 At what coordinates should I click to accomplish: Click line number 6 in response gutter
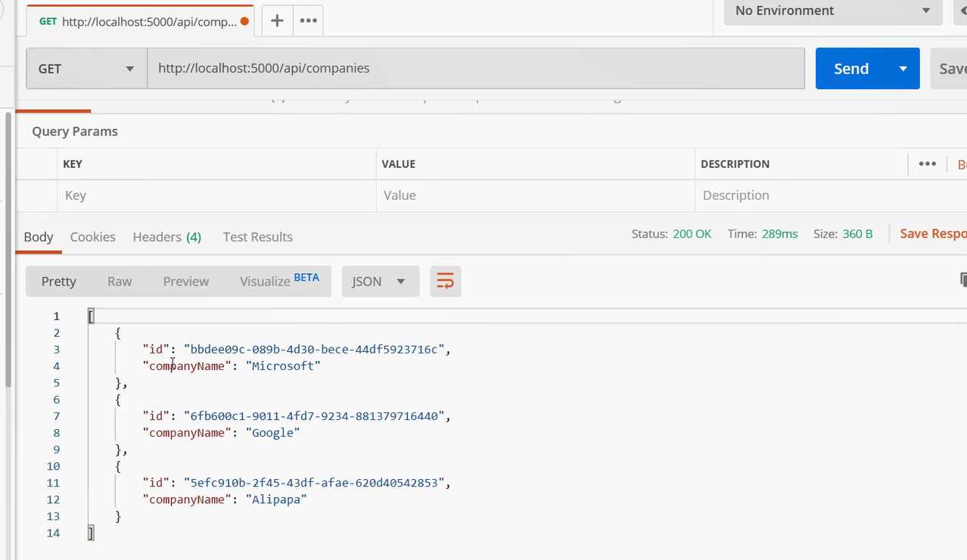click(x=56, y=400)
